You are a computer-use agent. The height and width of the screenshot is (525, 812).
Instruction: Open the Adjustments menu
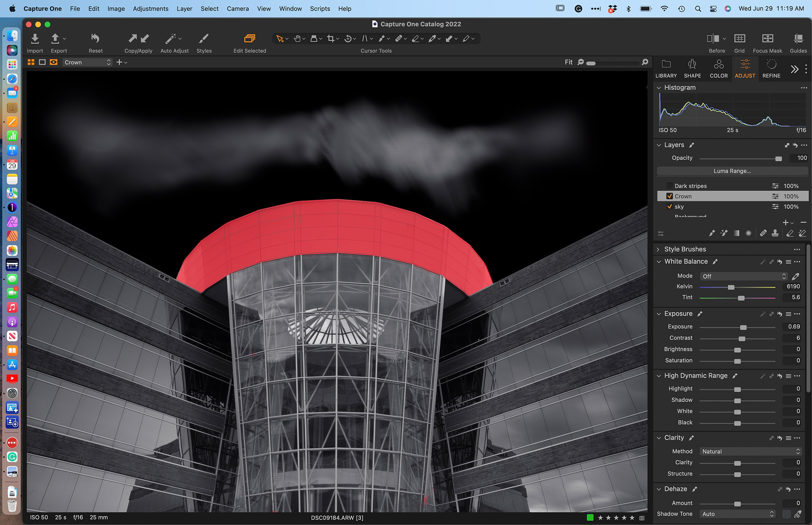pos(150,9)
